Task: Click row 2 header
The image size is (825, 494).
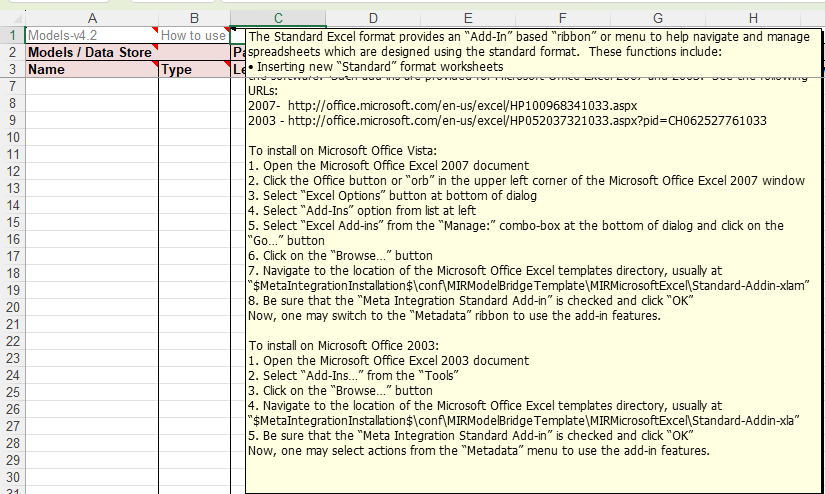Action: coord(12,52)
